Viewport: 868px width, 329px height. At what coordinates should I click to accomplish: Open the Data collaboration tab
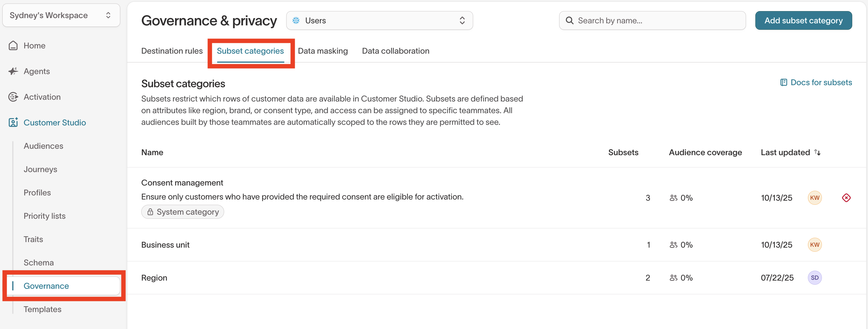(x=395, y=51)
